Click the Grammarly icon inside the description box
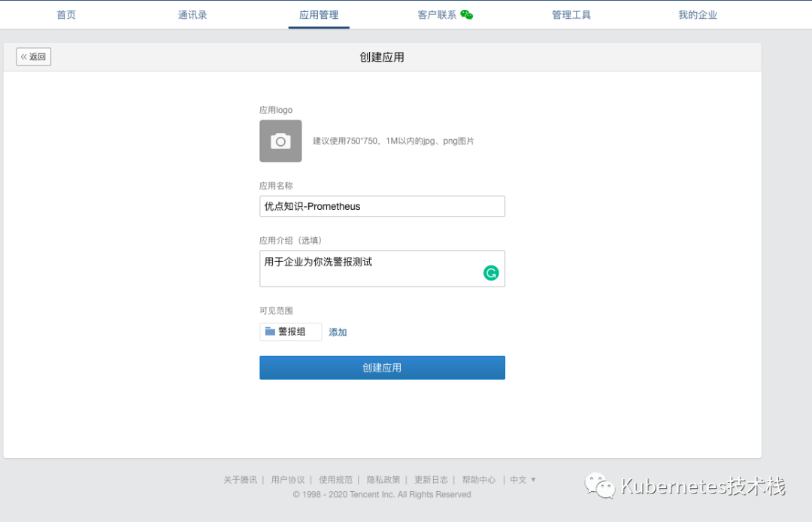Image resolution: width=812 pixels, height=522 pixels. click(x=491, y=273)
